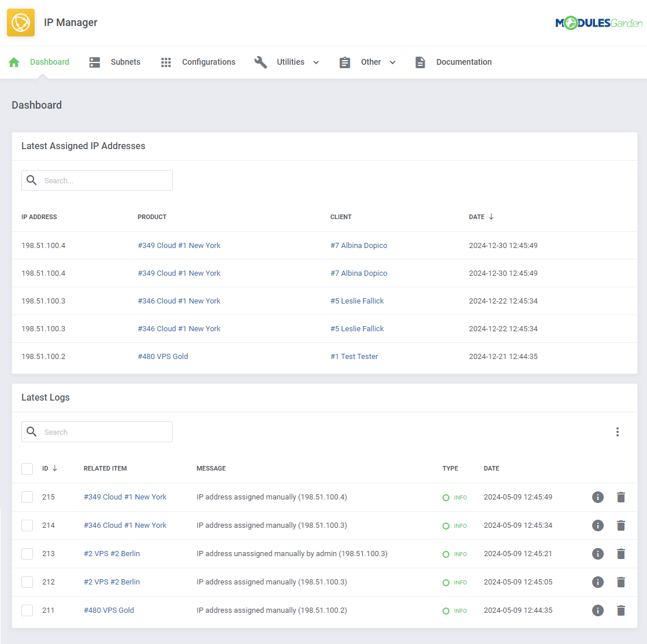Viewport: 647px width, 644px height.
Task: Click the Subnets server icon
Action: (95, 62)
